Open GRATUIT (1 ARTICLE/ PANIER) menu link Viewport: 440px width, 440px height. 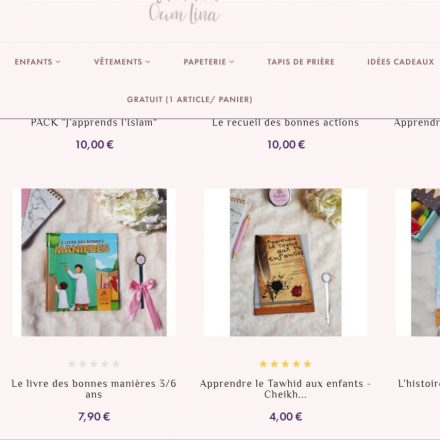click(x=189, y=99)
